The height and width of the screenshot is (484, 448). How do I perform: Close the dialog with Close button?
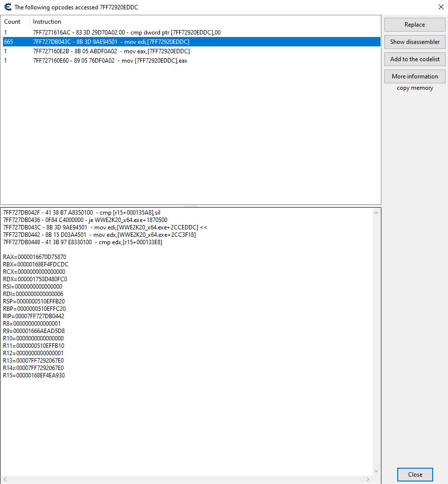tap(414, 475)
